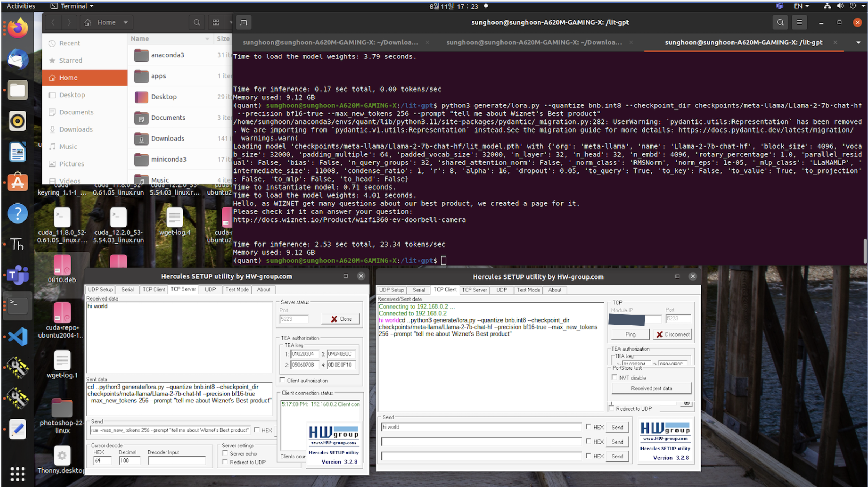Click the Ping button

coord(630,334)
